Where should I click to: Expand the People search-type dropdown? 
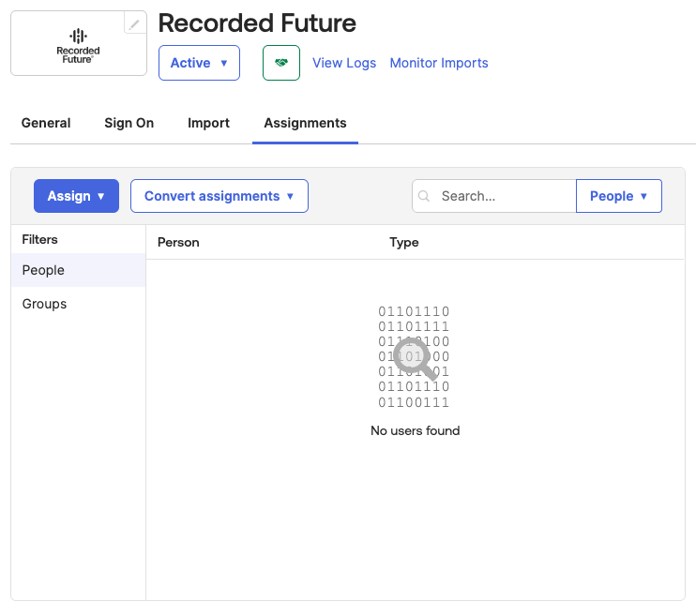(618, 196)
